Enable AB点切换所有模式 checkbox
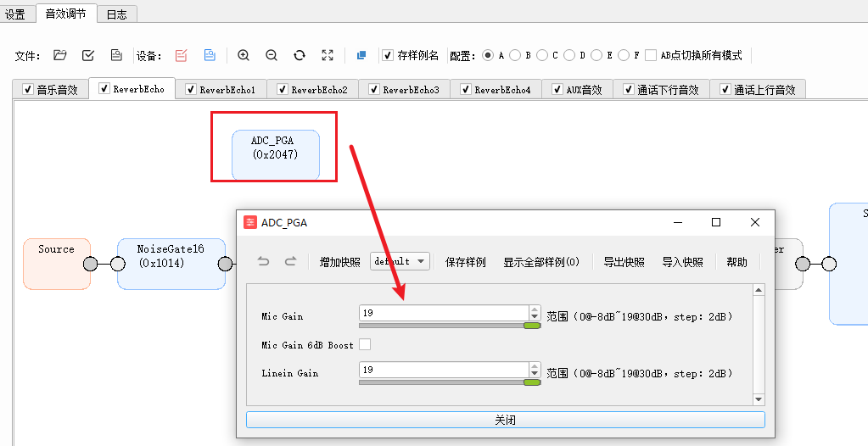Screen dimensions: 868x446 pyautogui.click(x=651, y=55)
